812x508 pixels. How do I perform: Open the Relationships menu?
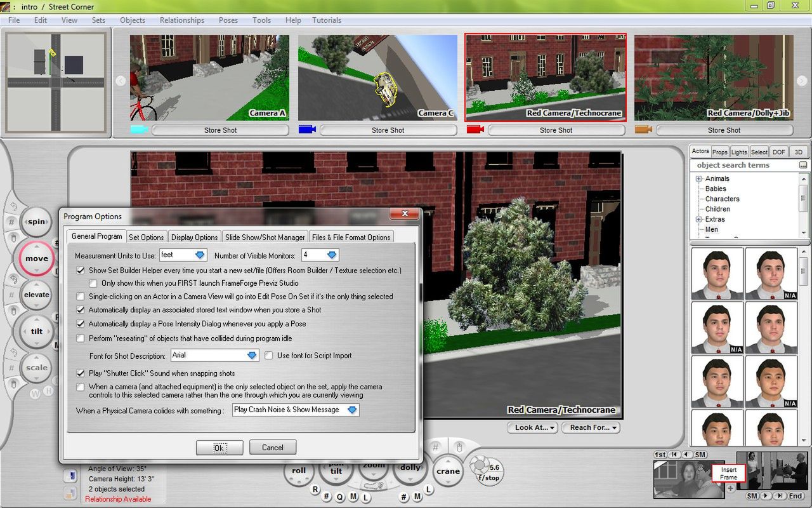point(182,20)
